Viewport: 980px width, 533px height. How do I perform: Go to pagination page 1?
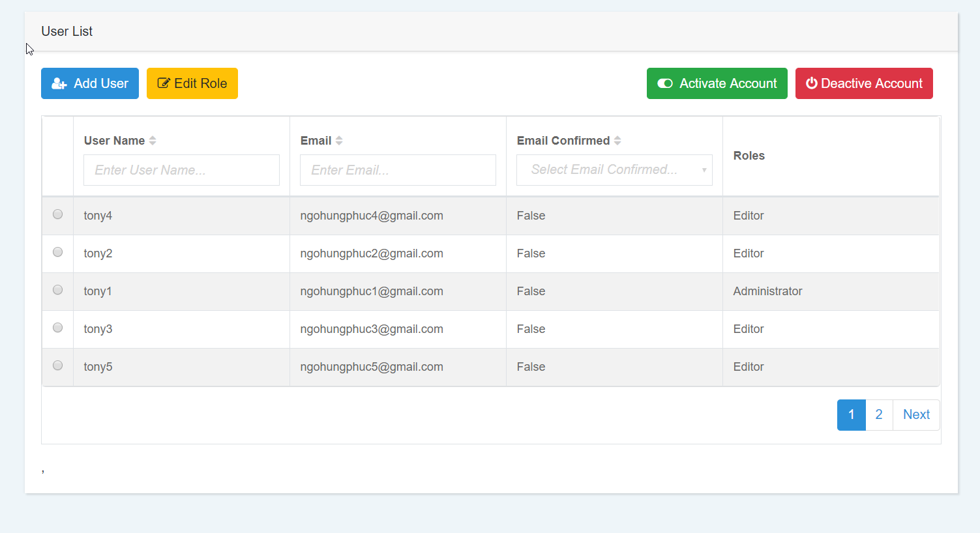852,415
